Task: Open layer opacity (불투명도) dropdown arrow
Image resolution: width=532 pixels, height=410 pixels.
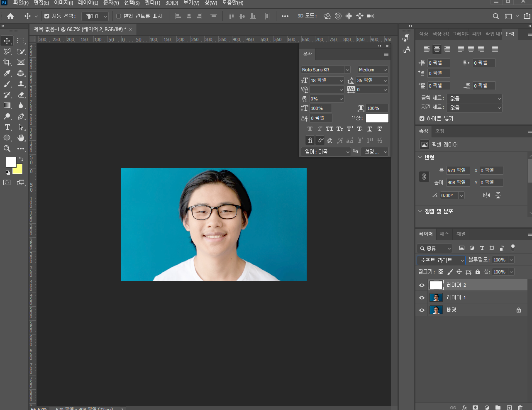Action: 511,260
